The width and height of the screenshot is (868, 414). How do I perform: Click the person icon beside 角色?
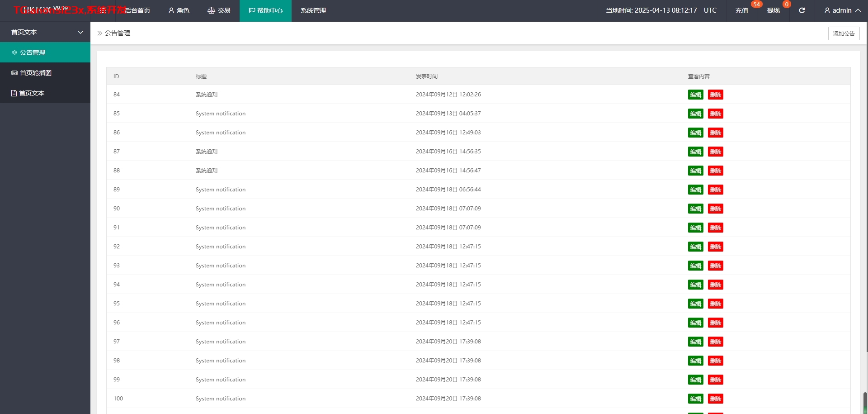coord(171,10)
